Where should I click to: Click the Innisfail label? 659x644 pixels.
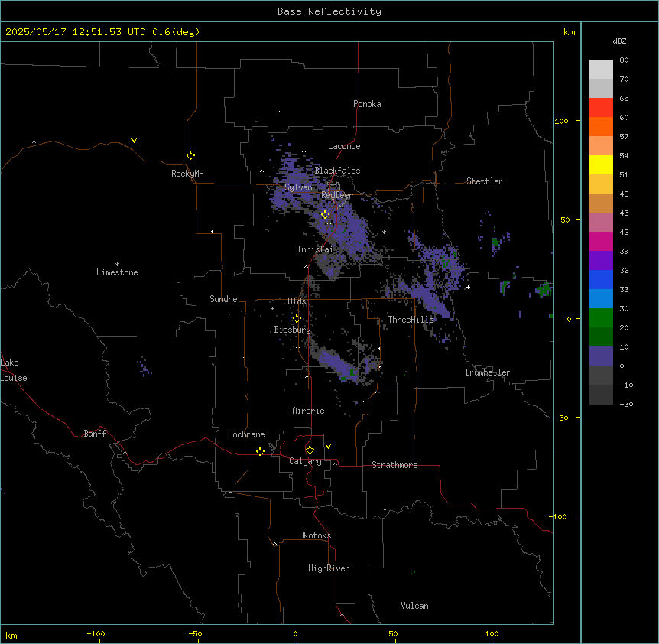pos(317,249)
